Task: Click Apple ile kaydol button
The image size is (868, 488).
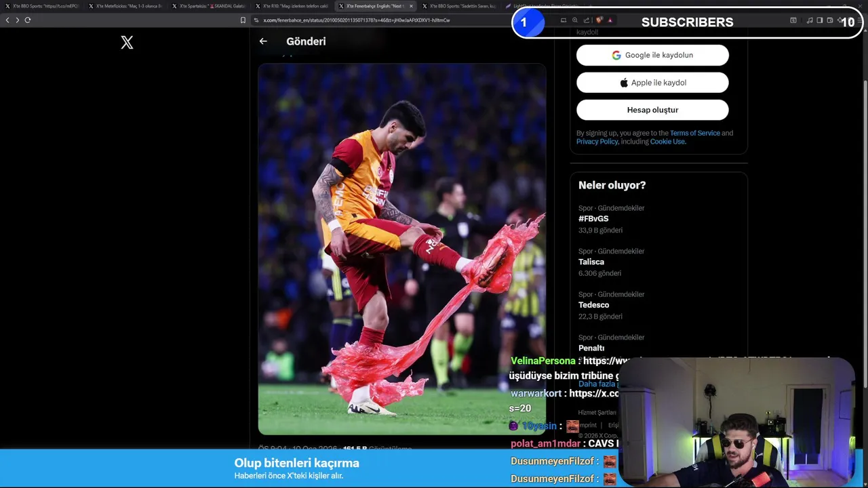Action: coord(652,83)
